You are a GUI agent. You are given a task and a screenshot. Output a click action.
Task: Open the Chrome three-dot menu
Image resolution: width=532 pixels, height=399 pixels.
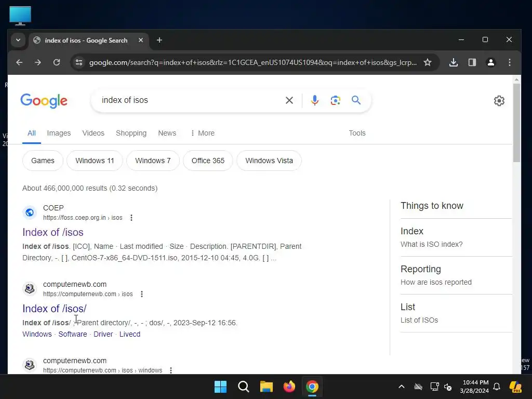509,62
